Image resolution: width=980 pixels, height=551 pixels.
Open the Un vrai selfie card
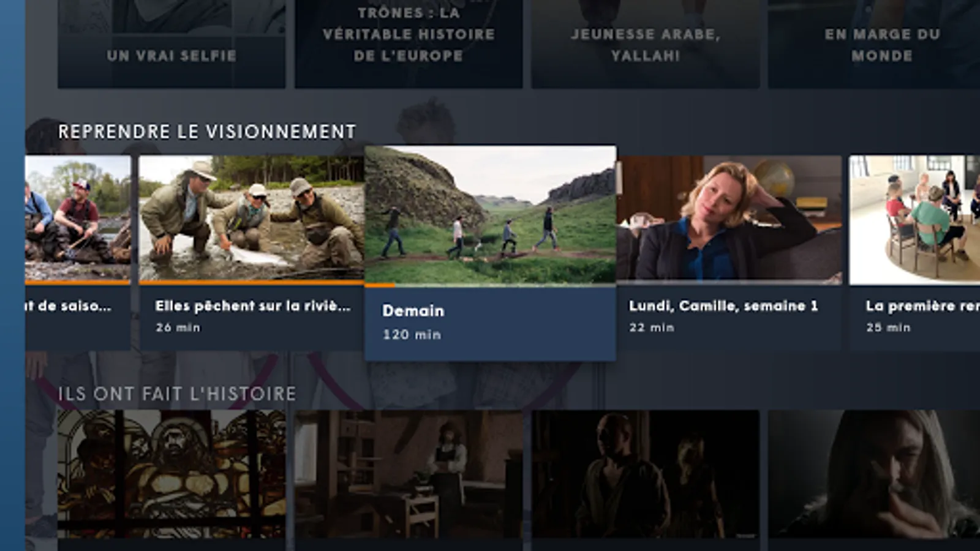click(171, 44)
